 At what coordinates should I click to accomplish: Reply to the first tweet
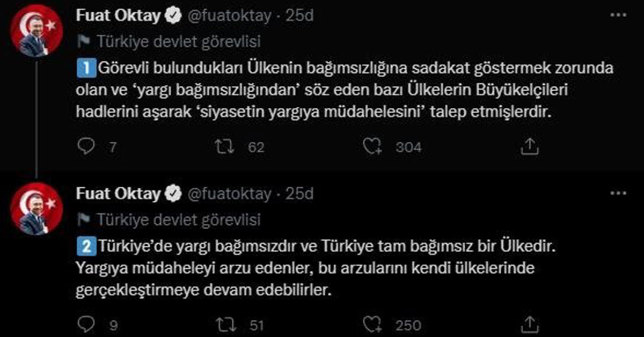click(86, 146)
